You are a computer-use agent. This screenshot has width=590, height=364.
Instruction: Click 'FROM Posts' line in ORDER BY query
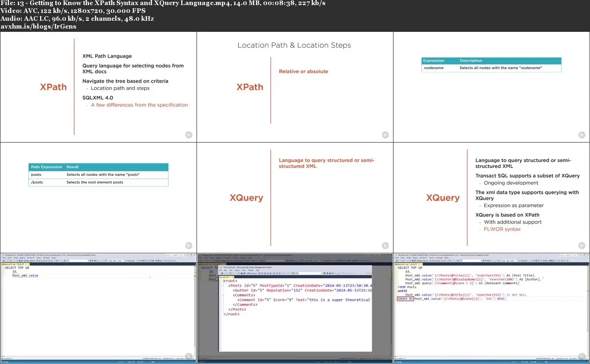[408, 287]
